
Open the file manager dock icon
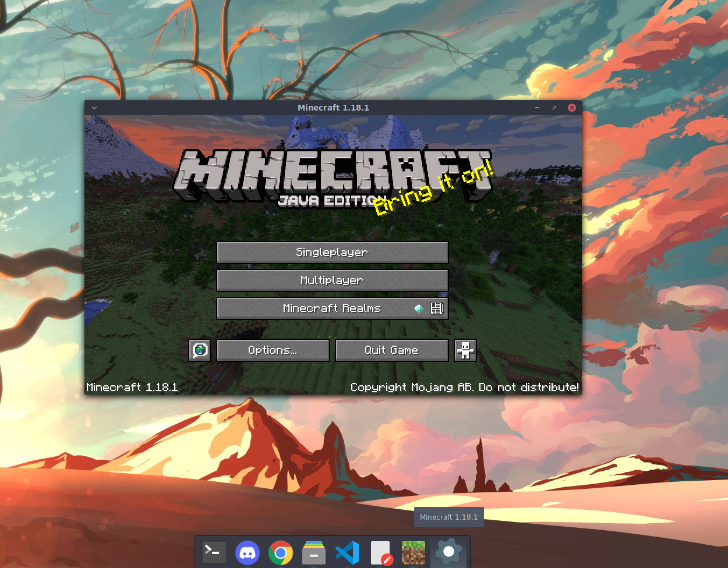(x=314, y=552)
